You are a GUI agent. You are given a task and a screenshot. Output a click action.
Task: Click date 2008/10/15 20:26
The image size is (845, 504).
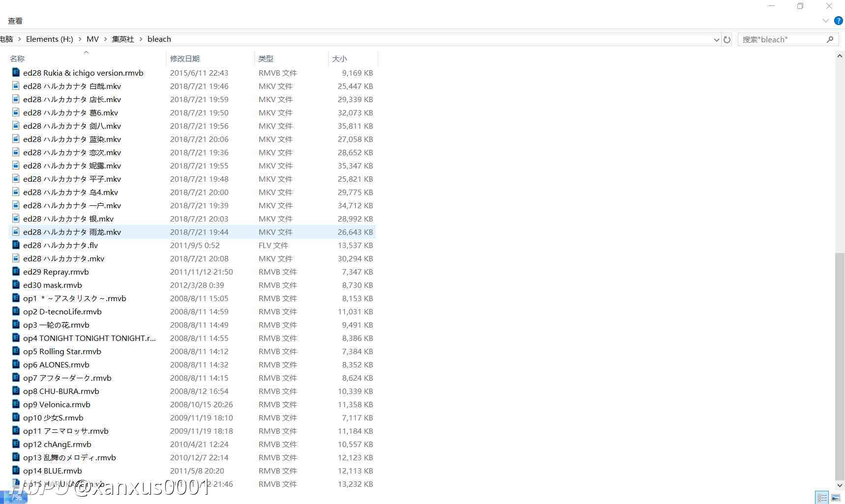[x=202, y=404]
